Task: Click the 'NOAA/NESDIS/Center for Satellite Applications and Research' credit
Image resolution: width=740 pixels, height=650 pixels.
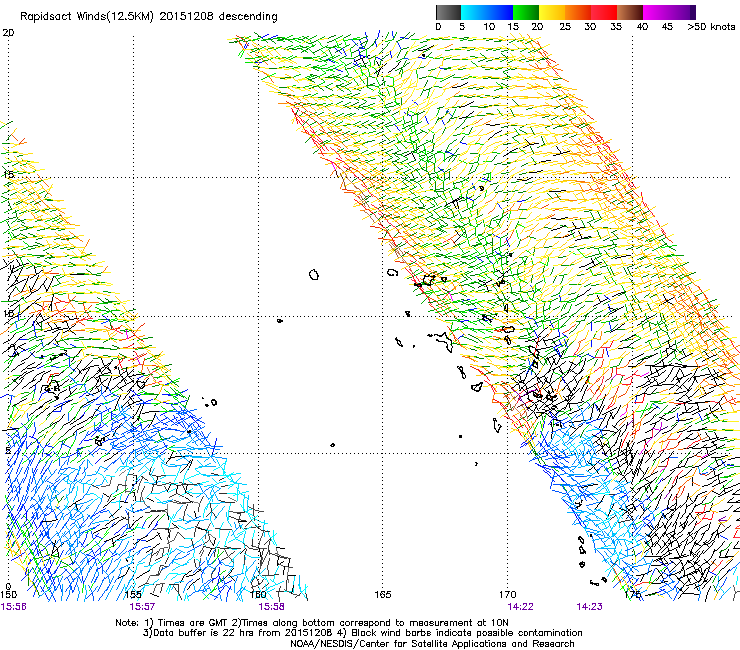Action: pyautogui.click(x=432, y=644)
